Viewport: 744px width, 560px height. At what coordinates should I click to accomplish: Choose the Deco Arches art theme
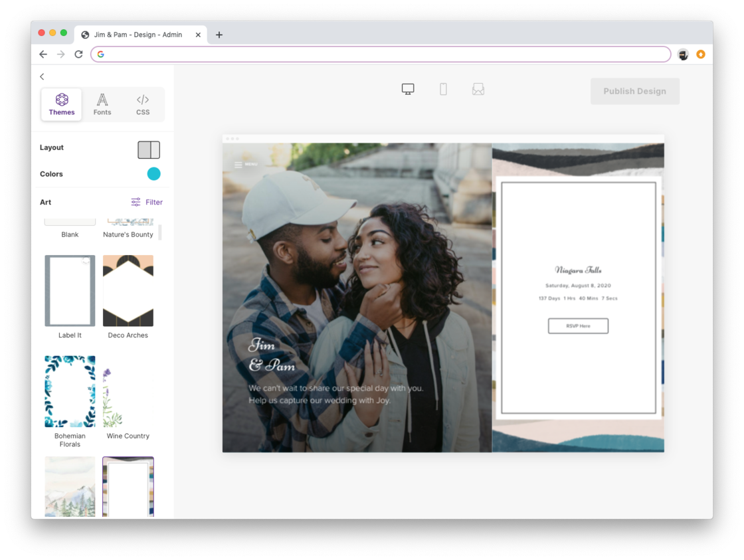pyautogui.click(x=128, y=291)
